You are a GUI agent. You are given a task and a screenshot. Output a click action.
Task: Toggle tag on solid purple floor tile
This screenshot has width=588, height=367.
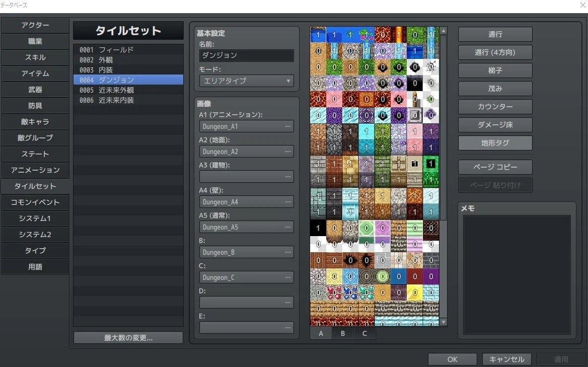431,276
